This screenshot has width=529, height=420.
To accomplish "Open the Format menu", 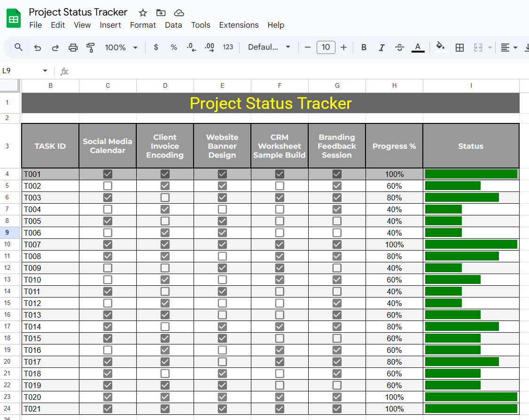I will pos(143,25).
